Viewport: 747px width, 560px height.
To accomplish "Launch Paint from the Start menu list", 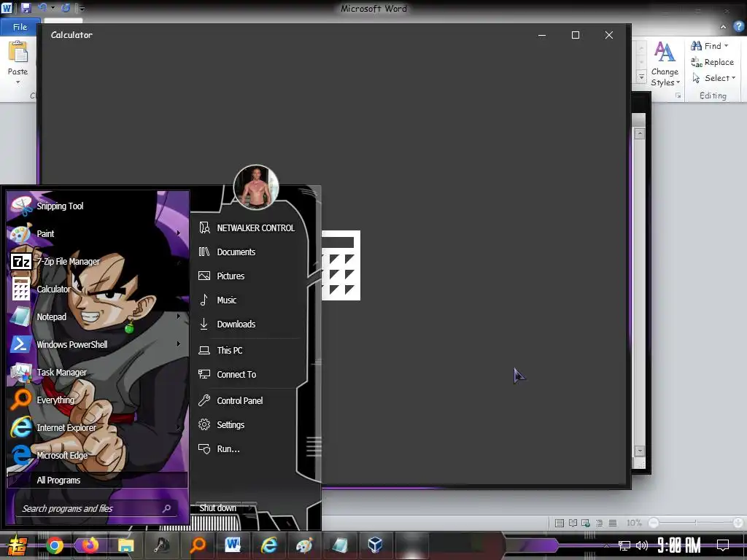I will (x=97, y=234).
